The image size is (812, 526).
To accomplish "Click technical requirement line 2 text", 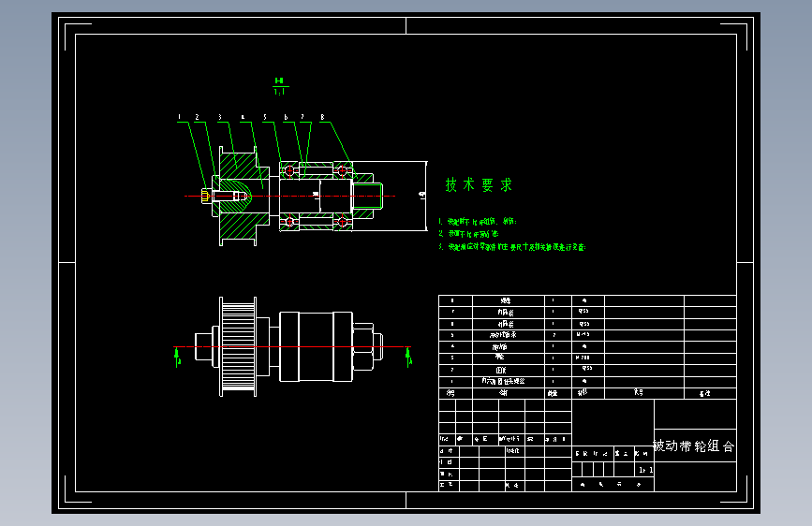I will 468,234.
